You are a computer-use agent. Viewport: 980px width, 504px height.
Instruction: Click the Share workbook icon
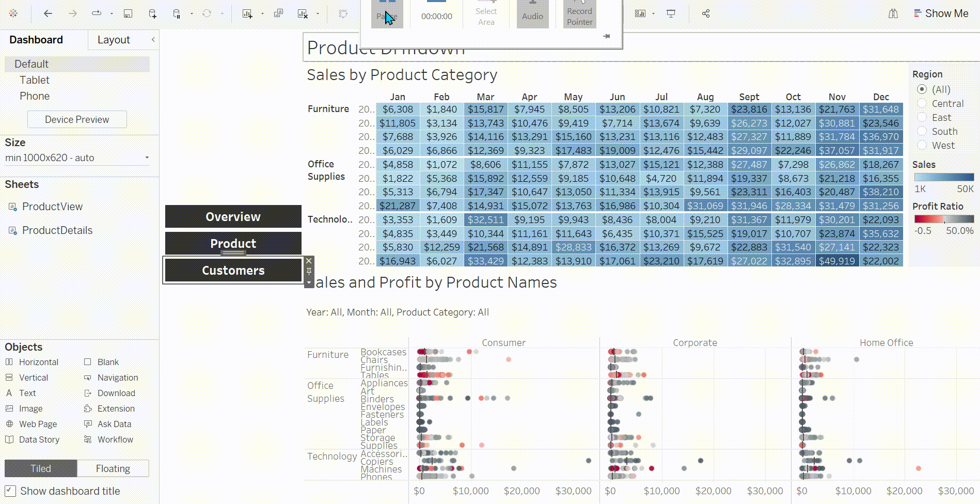click(x=706, y=14)
